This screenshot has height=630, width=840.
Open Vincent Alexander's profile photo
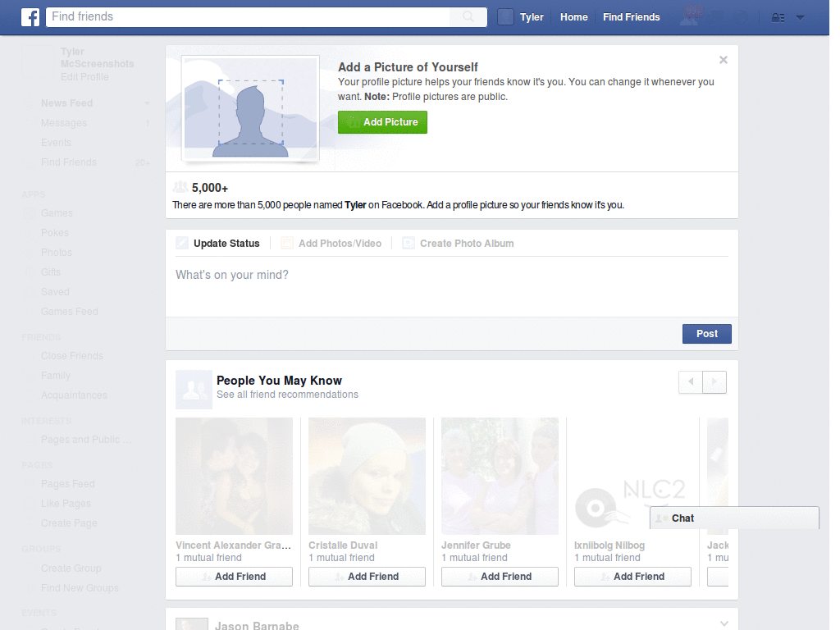tap(234, 477)
